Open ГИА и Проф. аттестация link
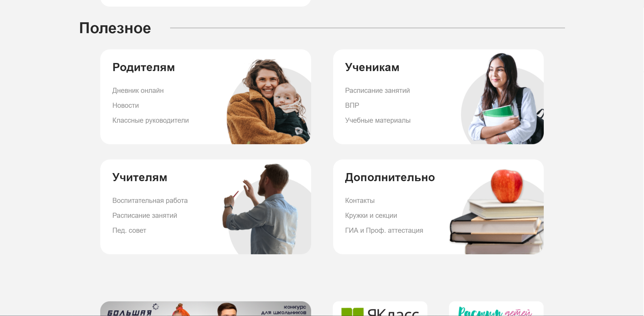Viewport: 644px width, 316px height. [384, 230]
